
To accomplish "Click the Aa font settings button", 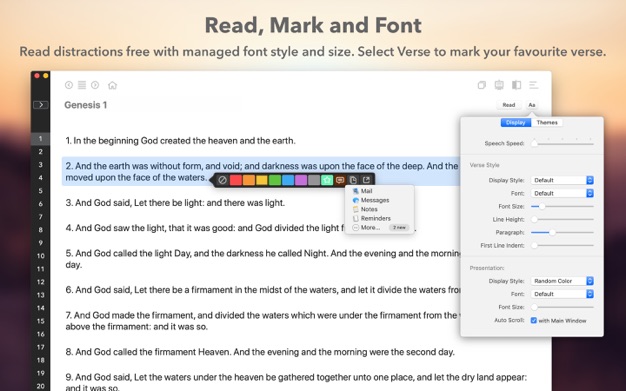I will tap(532, 105).
